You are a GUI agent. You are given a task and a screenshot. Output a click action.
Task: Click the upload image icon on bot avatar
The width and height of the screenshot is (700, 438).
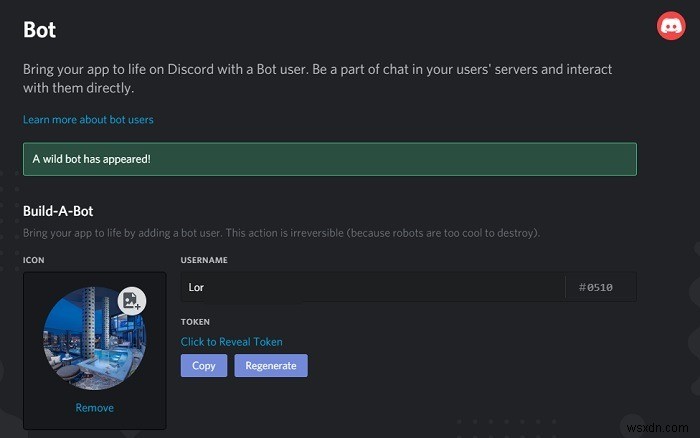click(x=132, y=300)
